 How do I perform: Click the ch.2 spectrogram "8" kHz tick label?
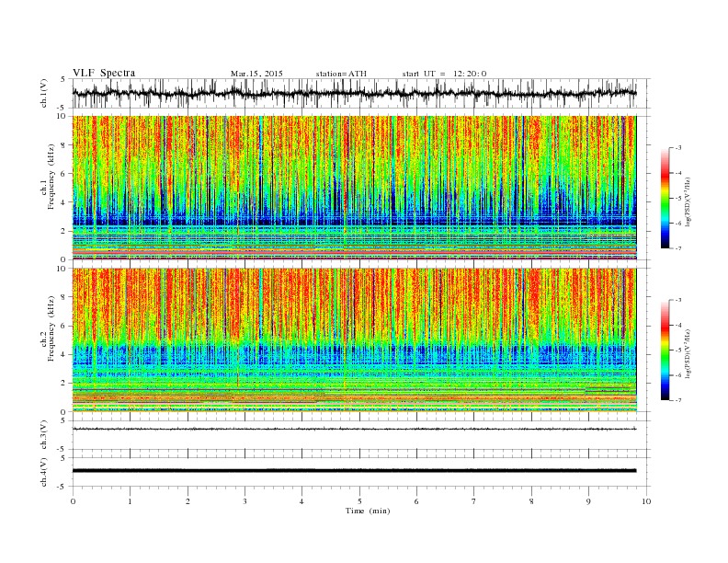(x=64, y=297)
